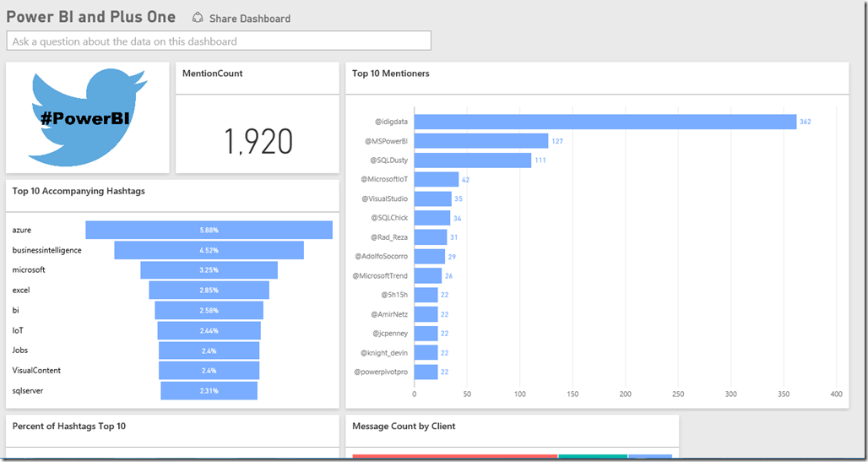Image resolution: width=868 pixels, height=462 pixels.
Task: Select the IoT 2.44% funnel bar
Action: [209, 331]
